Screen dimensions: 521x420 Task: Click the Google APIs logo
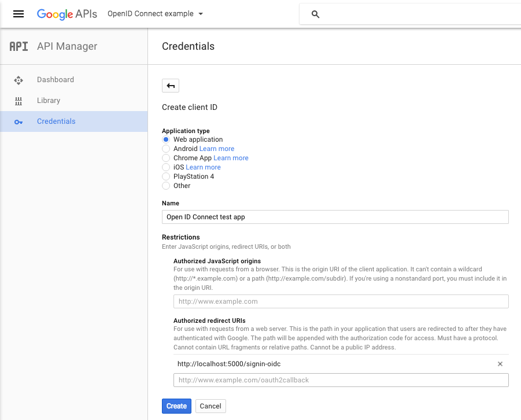67,14
